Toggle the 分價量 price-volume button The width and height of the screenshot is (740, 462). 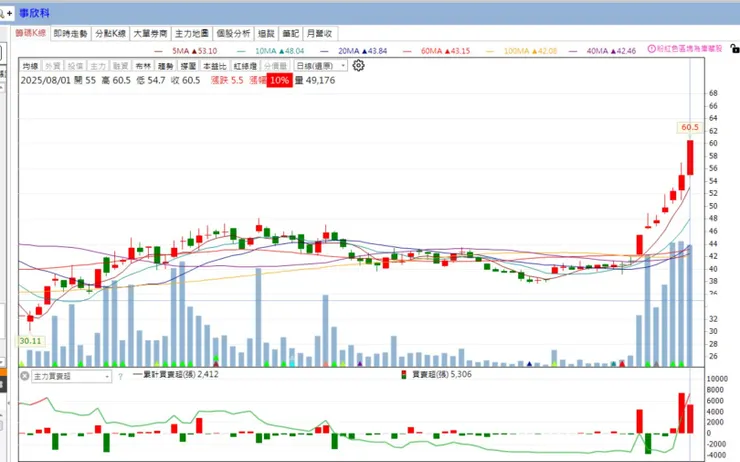click(x=276, y=66)
